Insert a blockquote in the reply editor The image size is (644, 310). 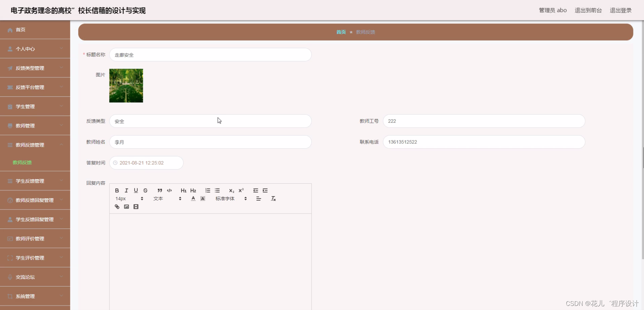159,190
